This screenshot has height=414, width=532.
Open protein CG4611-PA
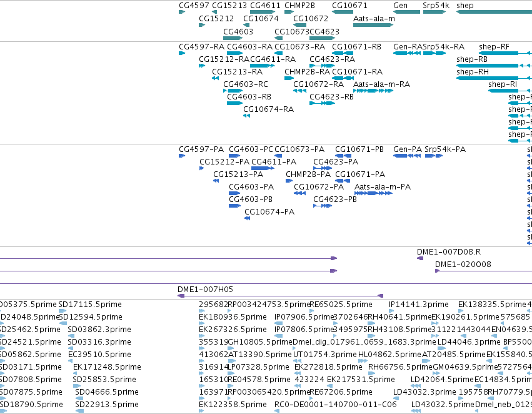(x=274, y=162)
